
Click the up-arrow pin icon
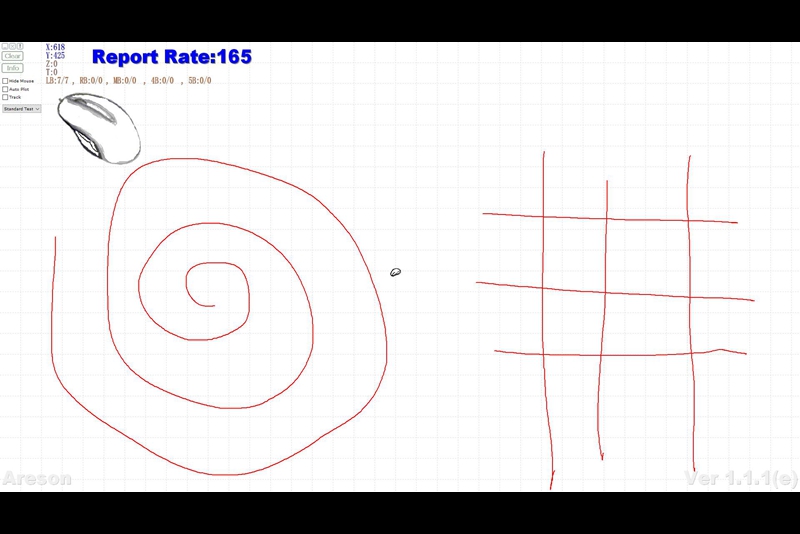coord(20,46)
